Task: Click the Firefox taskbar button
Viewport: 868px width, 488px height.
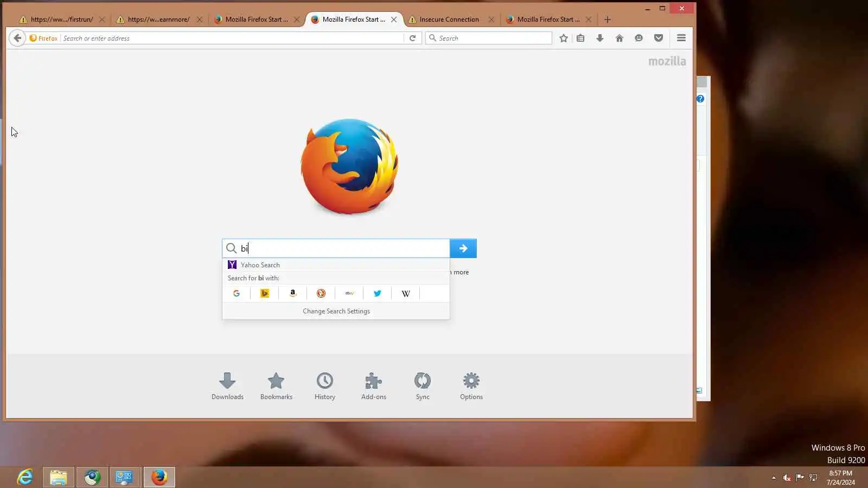Action: point(159,477)
